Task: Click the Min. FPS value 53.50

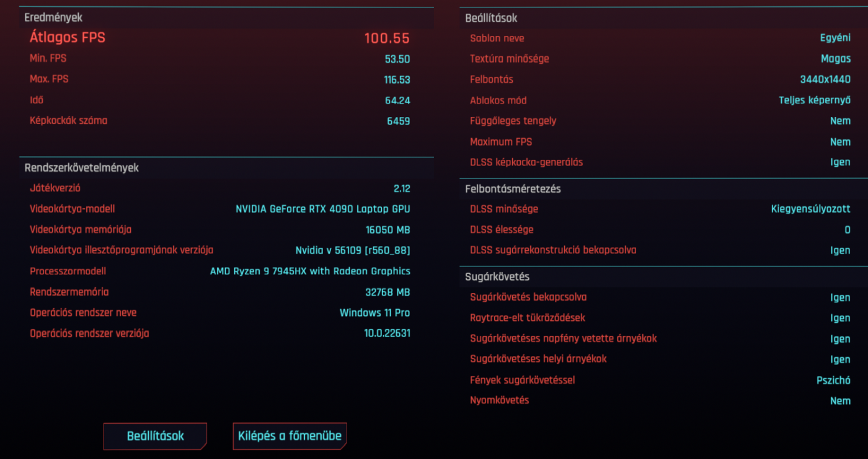Action: pos(397,59)
